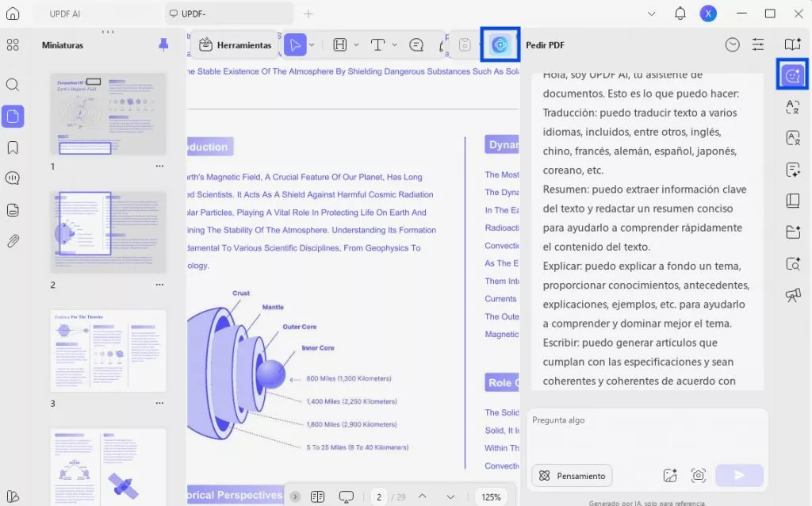This screenshot has width=812, height=506.
Task: Open AI settings sliders icon
Action: [x=758, y=45]
